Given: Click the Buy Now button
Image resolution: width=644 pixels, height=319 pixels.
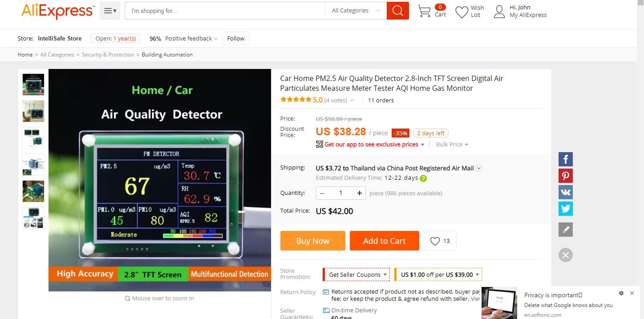Looking at the screenshot, I should coord(313,241).
